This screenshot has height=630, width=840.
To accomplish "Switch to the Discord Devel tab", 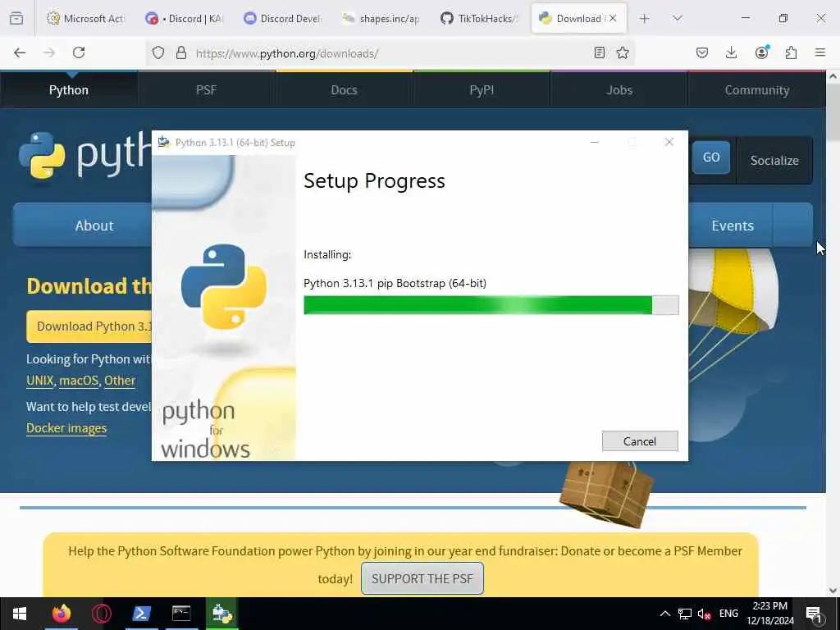I will [282, 19].
